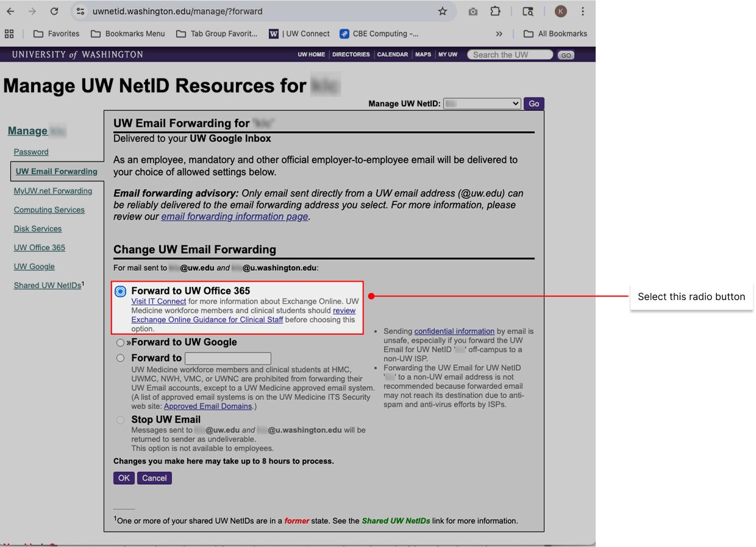Bookmark this page with the star icon

[443, 12]
